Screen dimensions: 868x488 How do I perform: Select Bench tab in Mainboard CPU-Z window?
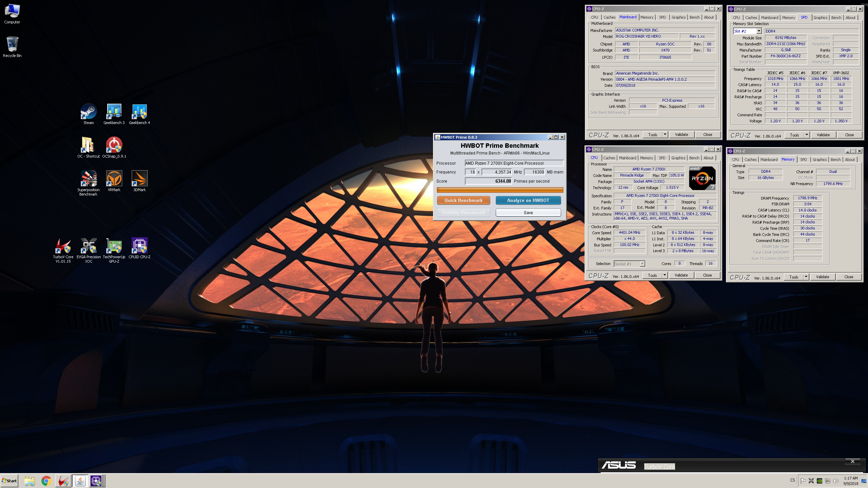(x=694, y=17)
